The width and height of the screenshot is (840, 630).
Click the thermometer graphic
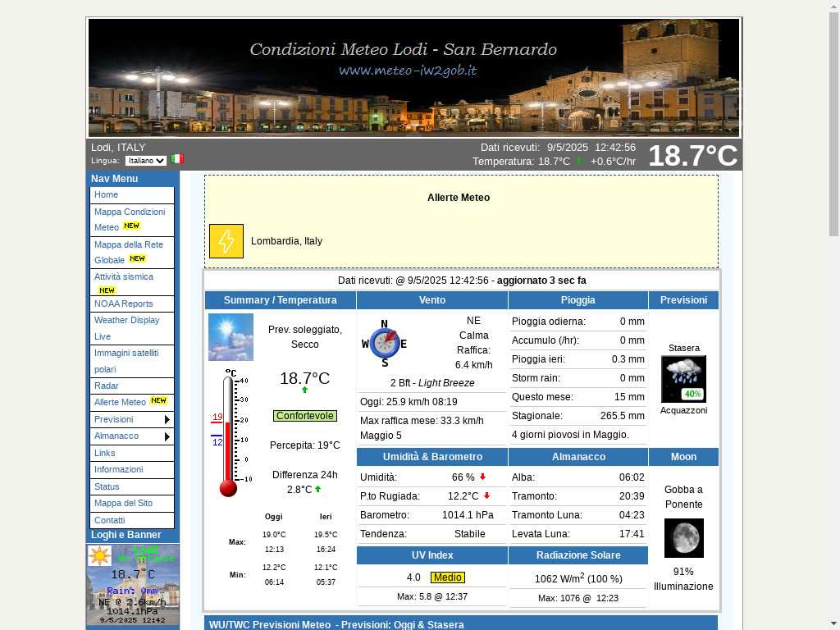[231, 433]
